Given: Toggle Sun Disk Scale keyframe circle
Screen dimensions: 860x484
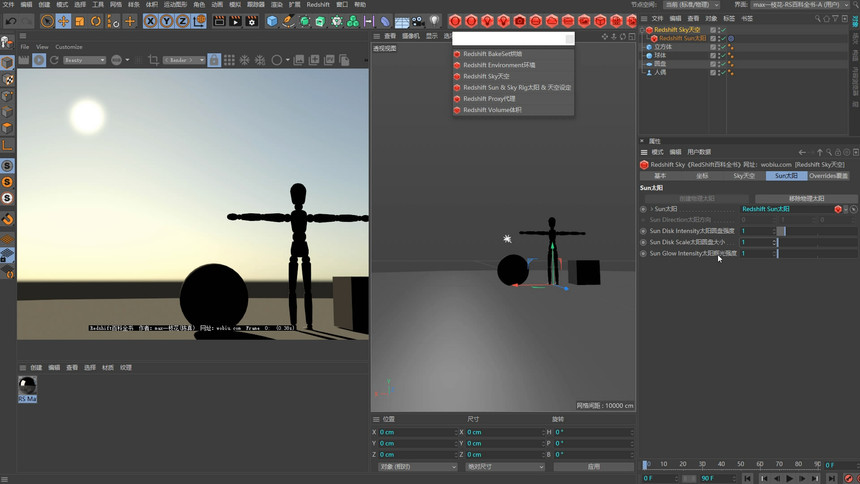Looking at the screenshot, I should coord(643,242).
